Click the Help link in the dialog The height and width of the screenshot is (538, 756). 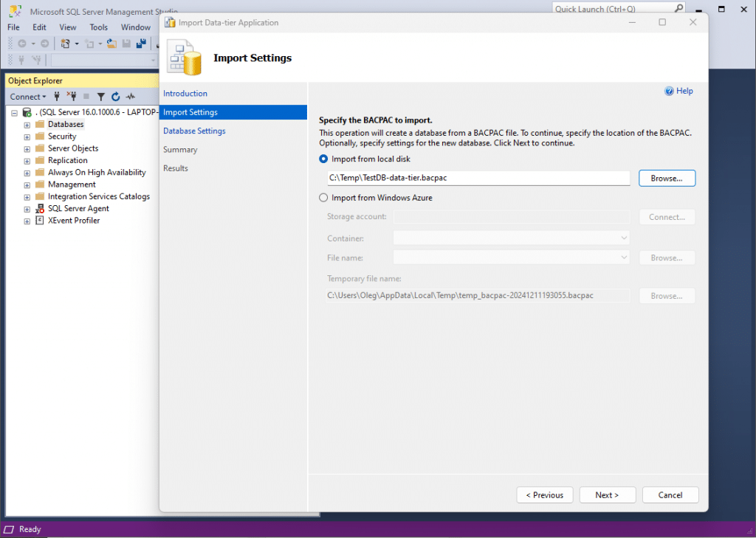point(684,91)
